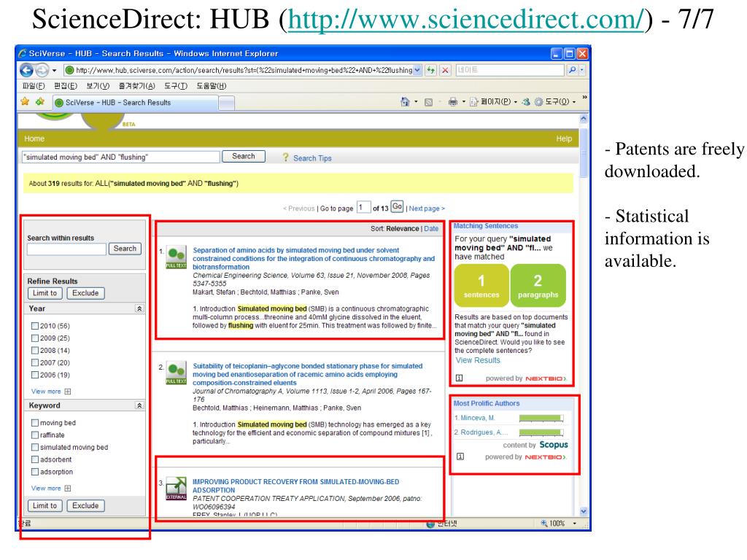This screenshot has height=560, width=747.
Task: Open the Help menu (도움말)
Action: click(212, 86)
